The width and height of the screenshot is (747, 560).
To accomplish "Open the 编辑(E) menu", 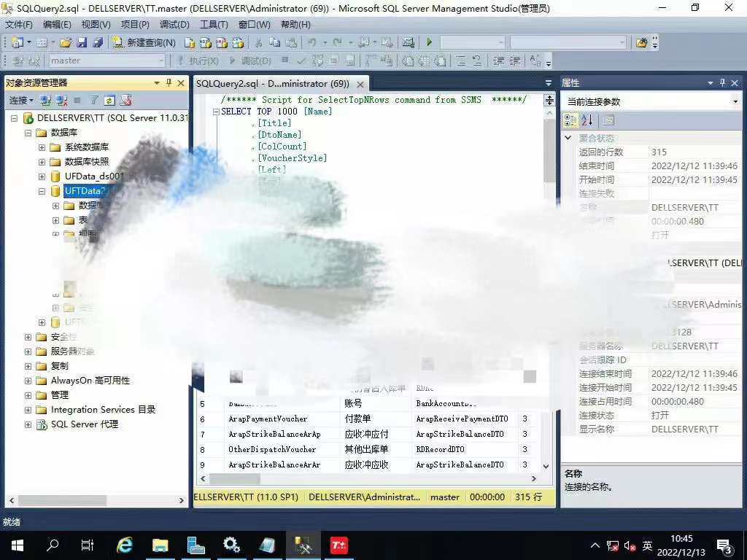I will pyautogui.click(x=57, y=24).
